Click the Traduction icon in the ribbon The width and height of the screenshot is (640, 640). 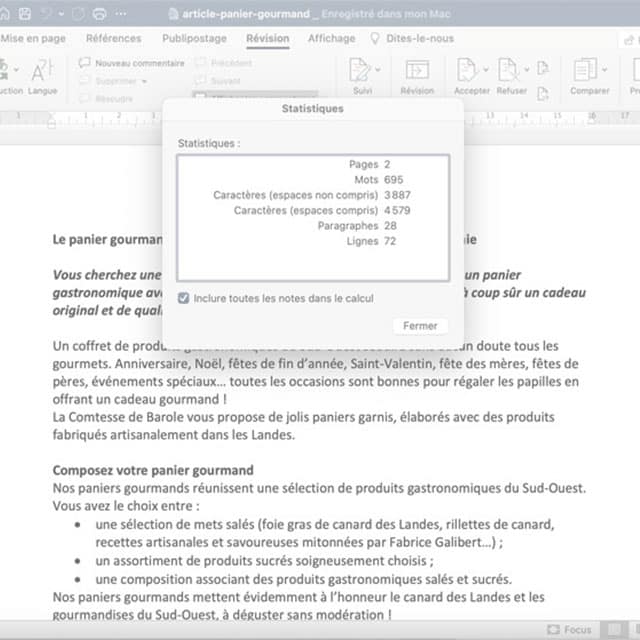(3, 69)
